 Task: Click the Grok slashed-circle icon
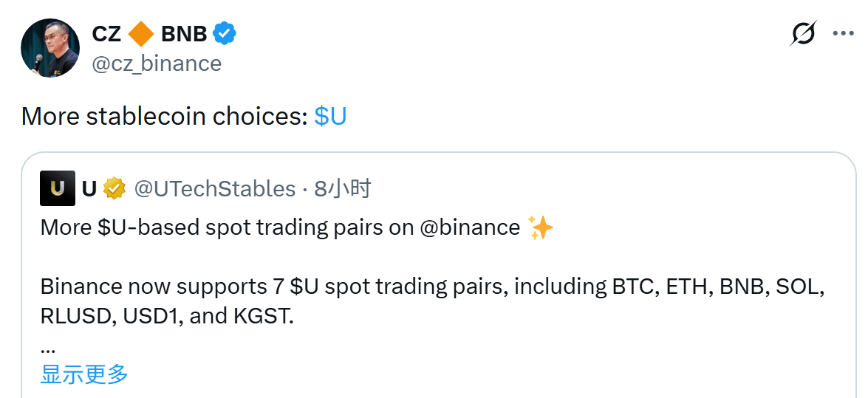click(803, 34)
